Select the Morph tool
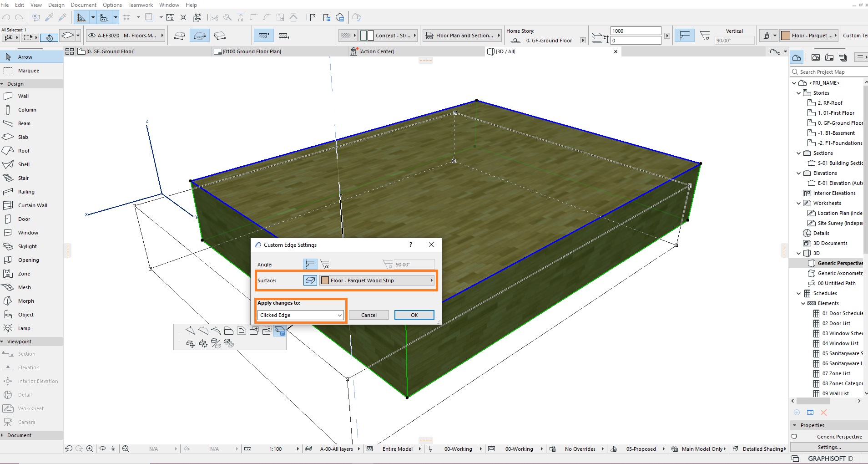868x464 pixels. (31, 301)
